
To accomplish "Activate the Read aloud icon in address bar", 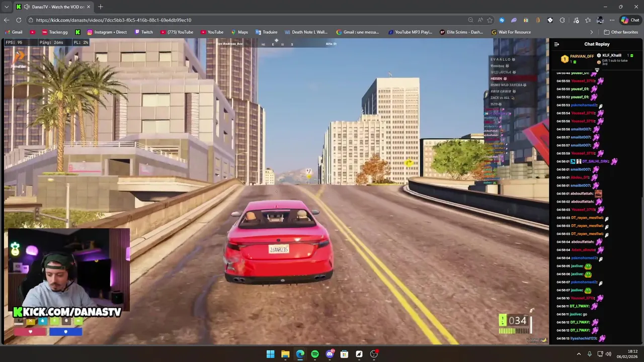I will pos(480,20).
